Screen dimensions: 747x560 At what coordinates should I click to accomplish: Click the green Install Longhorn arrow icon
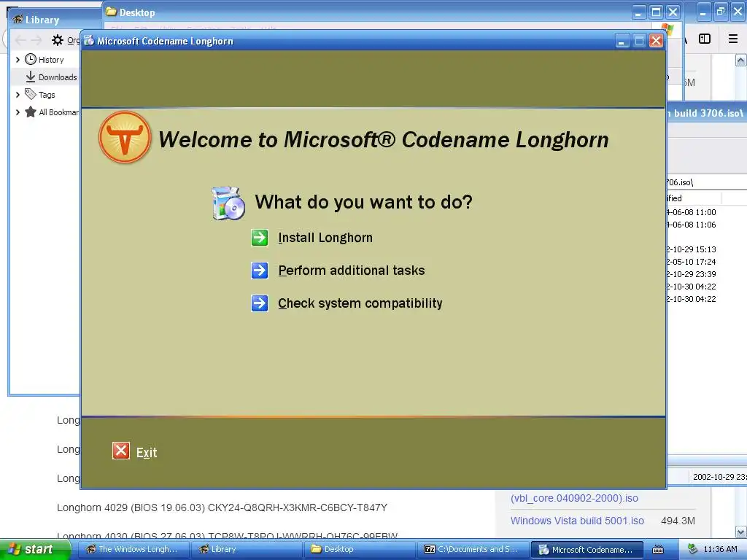tap(260, 238)
